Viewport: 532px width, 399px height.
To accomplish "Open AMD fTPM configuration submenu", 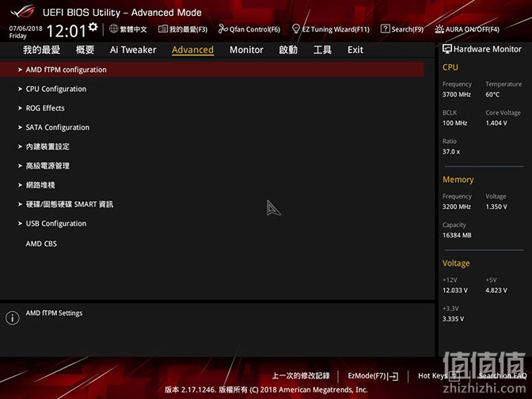I will [x=212, y=70].
